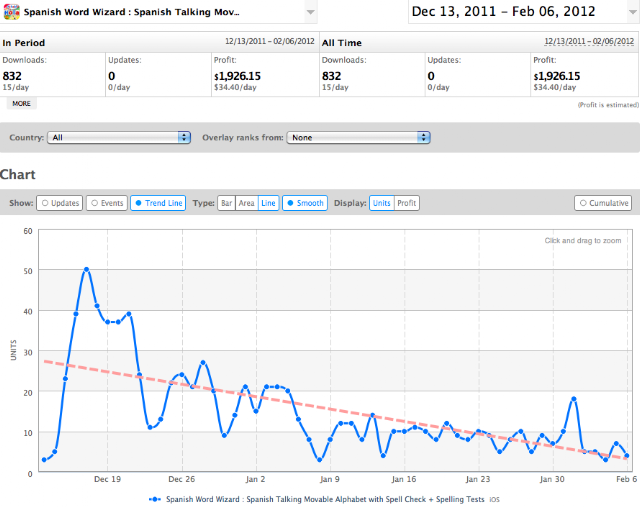This screenshot has width=640, height=508.
Task: Click the Spanish Word Wizard app icon
Action: (x=11, y=11)
